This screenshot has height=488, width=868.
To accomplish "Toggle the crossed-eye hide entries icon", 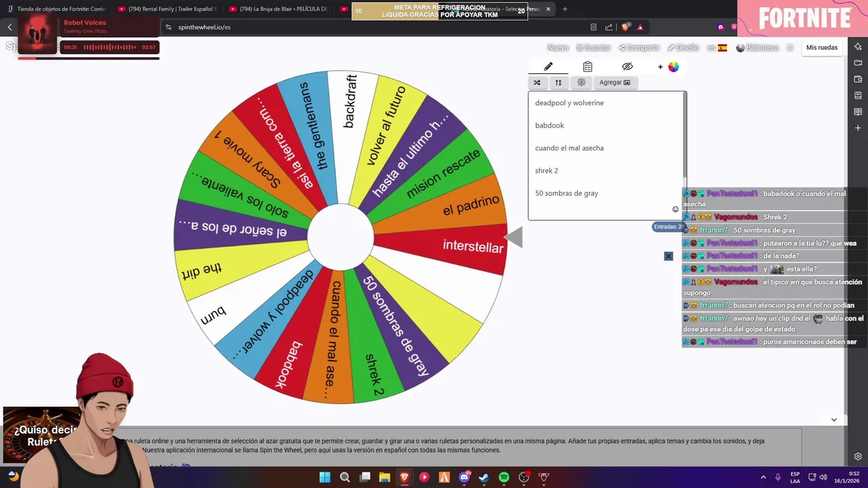I will (x=627, y=66).
